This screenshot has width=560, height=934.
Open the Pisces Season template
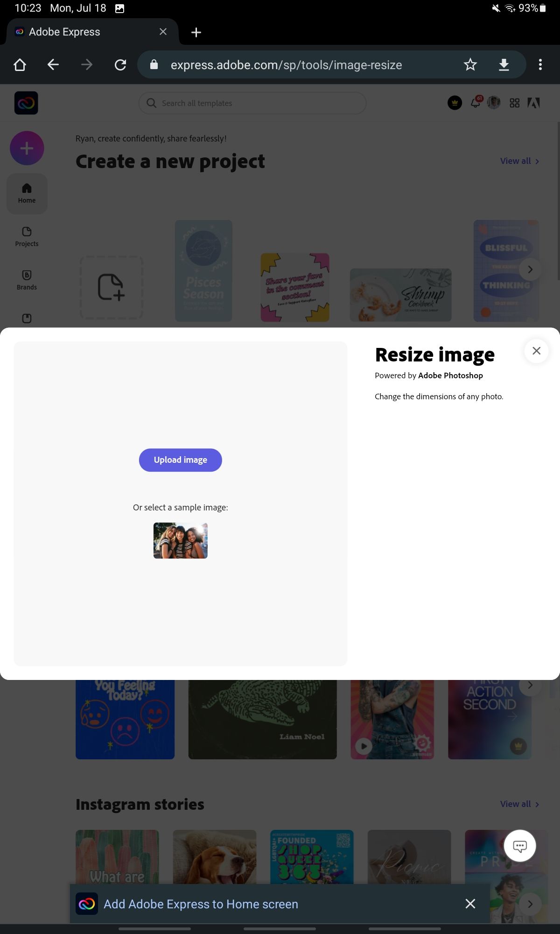click(x=203, y=271)
